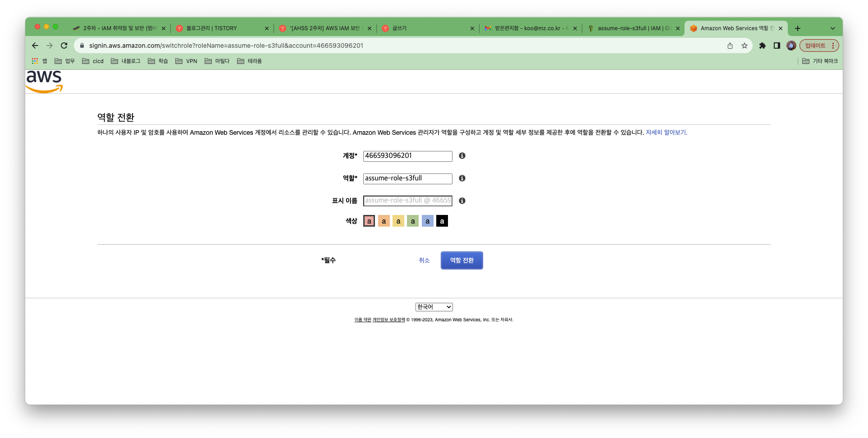
Task: Click info icon next to 역할 field
Action: click(462, 178)
